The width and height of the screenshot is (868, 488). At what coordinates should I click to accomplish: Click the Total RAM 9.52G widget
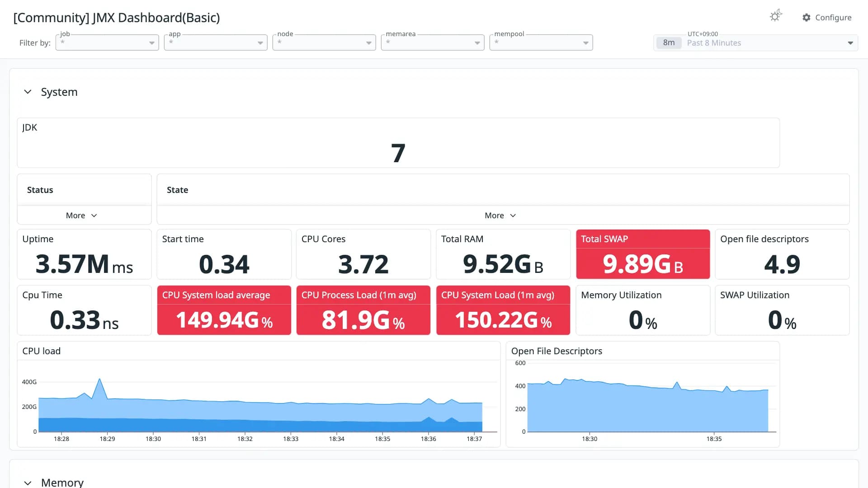[503, 254]
